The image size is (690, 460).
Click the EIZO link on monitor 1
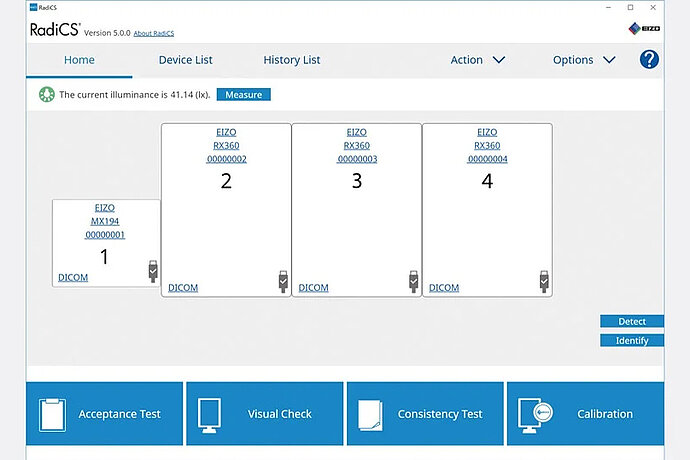tap(105, 208)
